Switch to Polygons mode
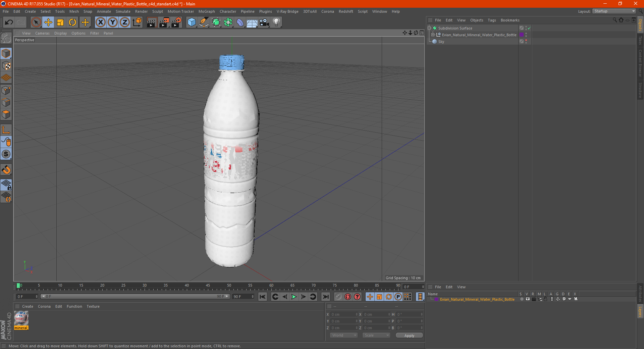 (x=6, y=114)
